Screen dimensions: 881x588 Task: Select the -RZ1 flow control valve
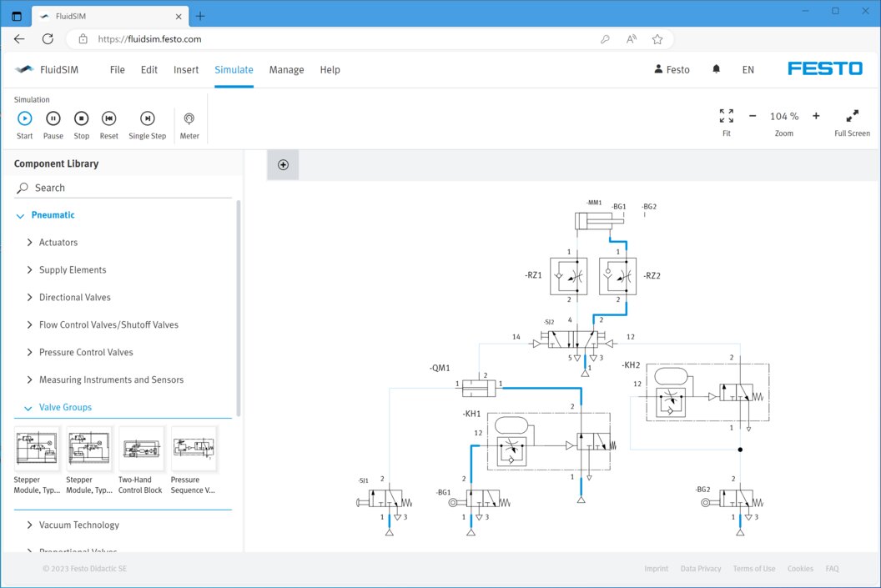(569, 276)
